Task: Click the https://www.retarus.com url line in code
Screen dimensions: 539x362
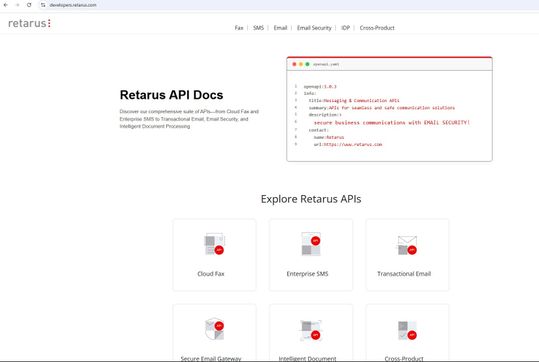Action: coord(348,144)
